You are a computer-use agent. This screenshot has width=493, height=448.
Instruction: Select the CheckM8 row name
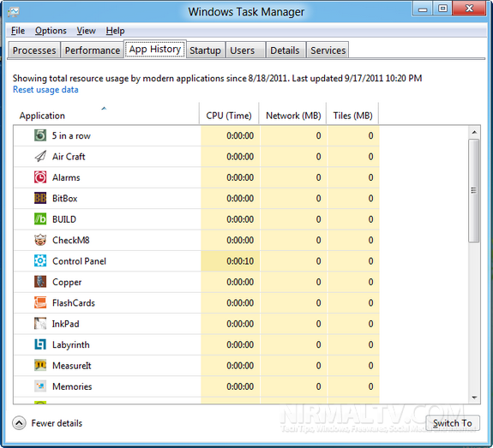[x=71, y=240]
